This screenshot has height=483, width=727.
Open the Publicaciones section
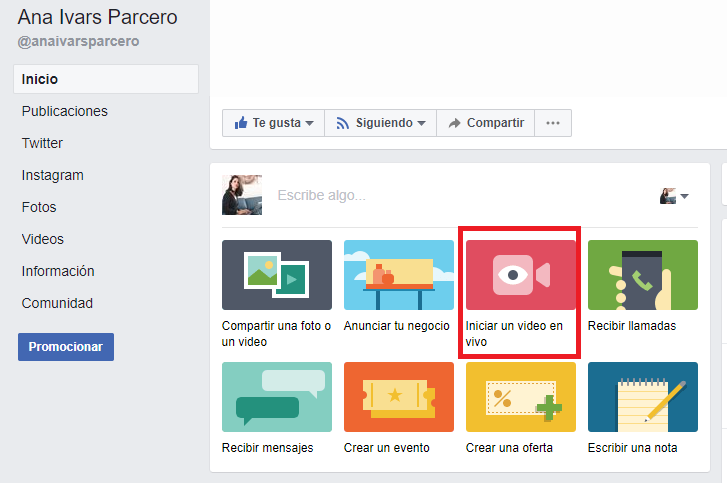(64, 111)
